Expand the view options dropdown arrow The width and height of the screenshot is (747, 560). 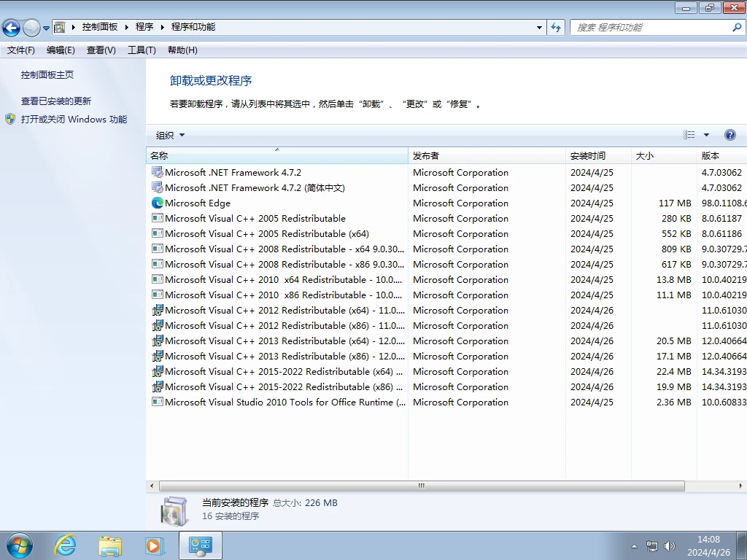[706, 135]
